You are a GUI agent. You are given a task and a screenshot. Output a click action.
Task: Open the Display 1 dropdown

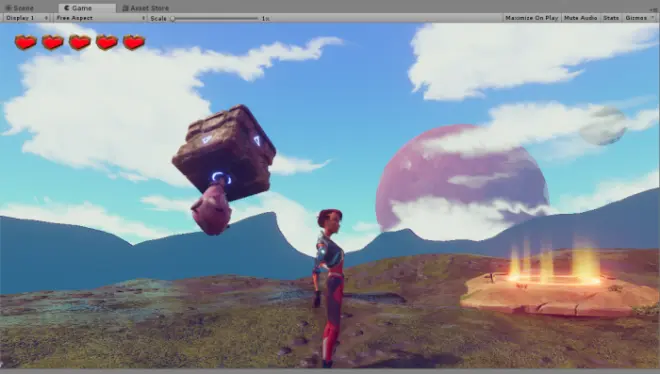point(26,18)
